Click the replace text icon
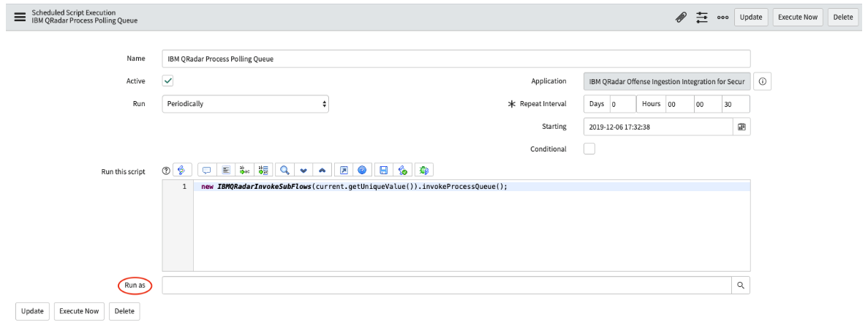868x328 pixels. 245,170
